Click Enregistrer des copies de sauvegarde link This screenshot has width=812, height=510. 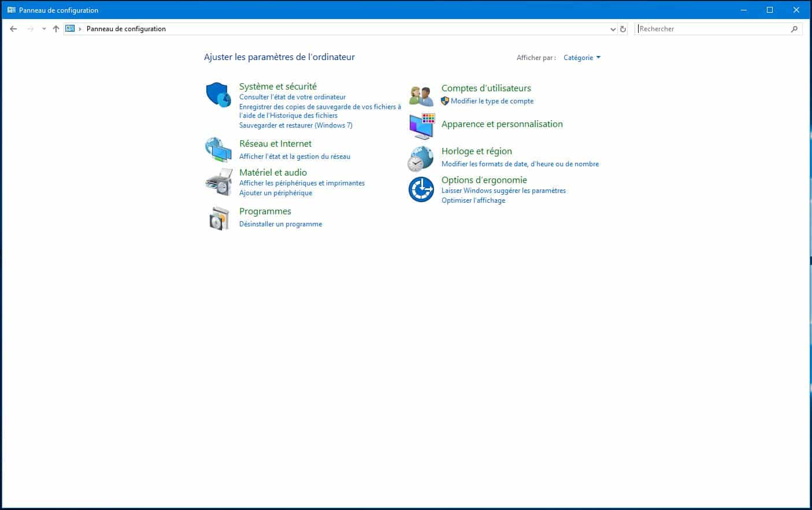coord(320,111)
